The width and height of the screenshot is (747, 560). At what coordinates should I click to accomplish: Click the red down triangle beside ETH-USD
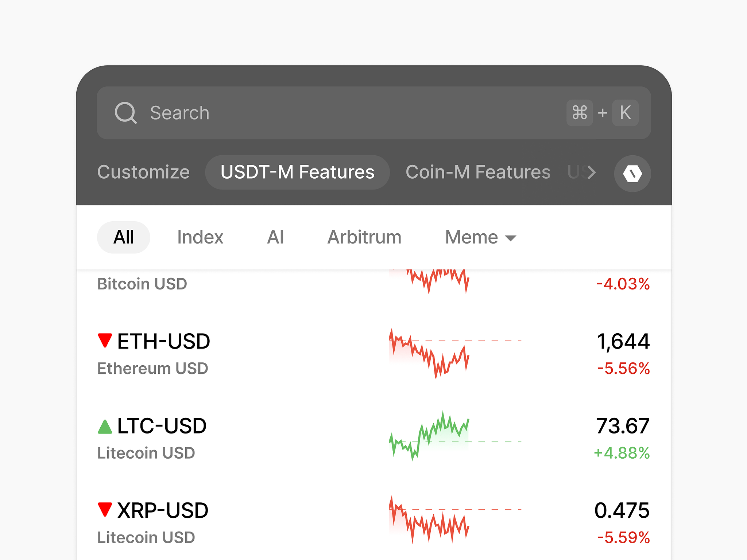(105, 341)
